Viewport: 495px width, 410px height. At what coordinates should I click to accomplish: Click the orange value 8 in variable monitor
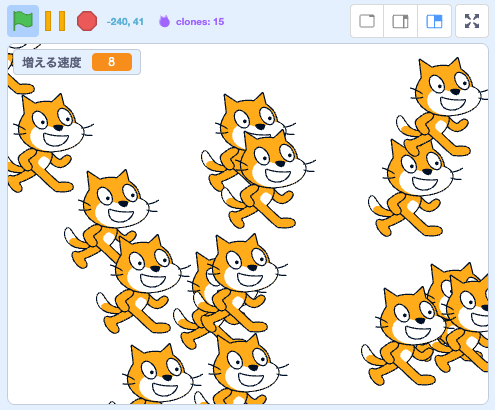(112, 62)
